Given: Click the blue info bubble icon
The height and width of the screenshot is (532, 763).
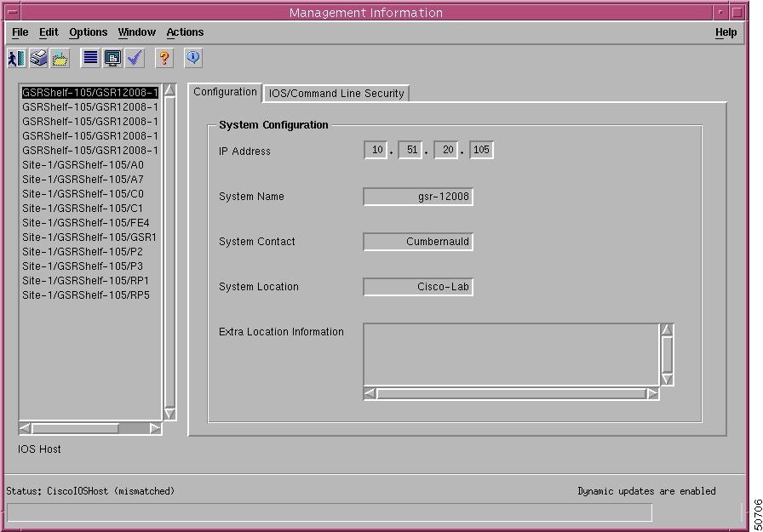Looking at the screenshot, I should tap(193, 59).
